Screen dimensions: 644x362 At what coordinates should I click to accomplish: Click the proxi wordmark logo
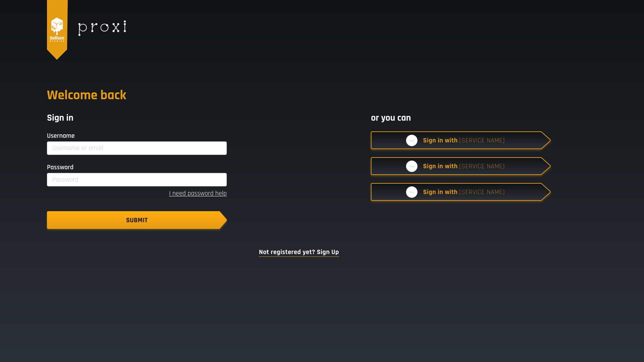(x=102, y=28)
